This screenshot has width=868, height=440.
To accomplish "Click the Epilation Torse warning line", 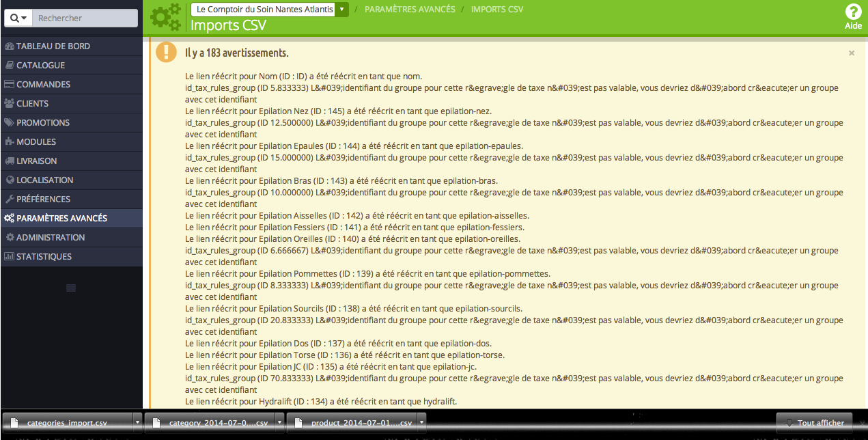I will 345,355.
